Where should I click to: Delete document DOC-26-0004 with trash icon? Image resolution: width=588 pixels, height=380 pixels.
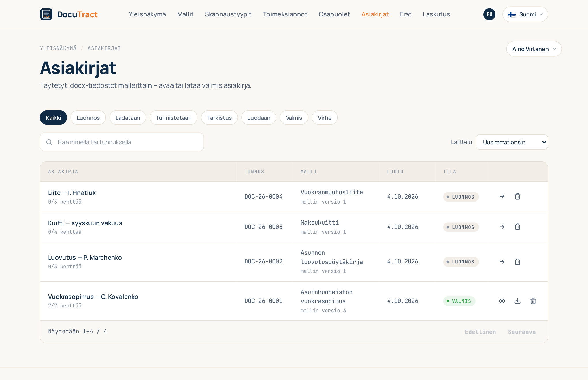click(517, 197)
